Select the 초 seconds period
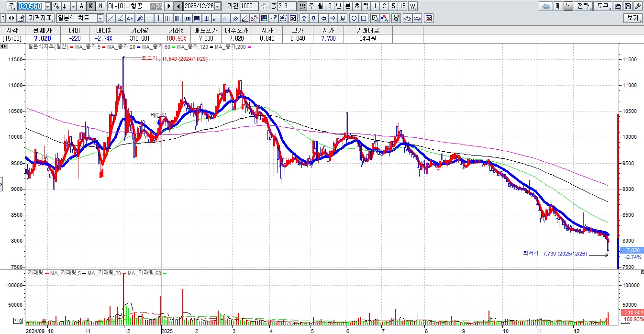This screenshot has height=334, width=644. click(x=357, y=6)
